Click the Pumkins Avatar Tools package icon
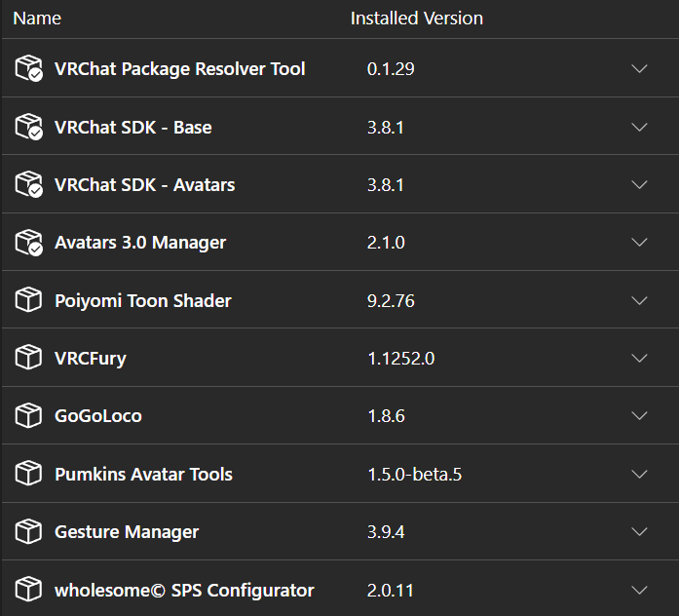 coord(28,474)
